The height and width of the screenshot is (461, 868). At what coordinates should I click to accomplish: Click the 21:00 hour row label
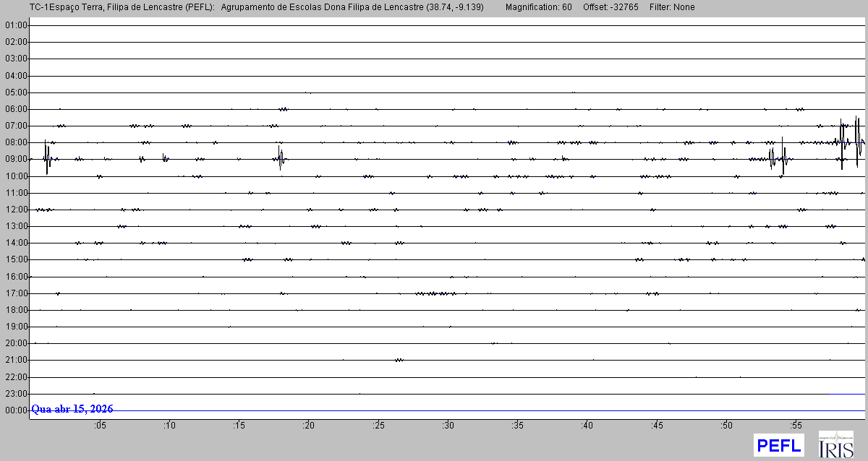click(x=15, y=360)
